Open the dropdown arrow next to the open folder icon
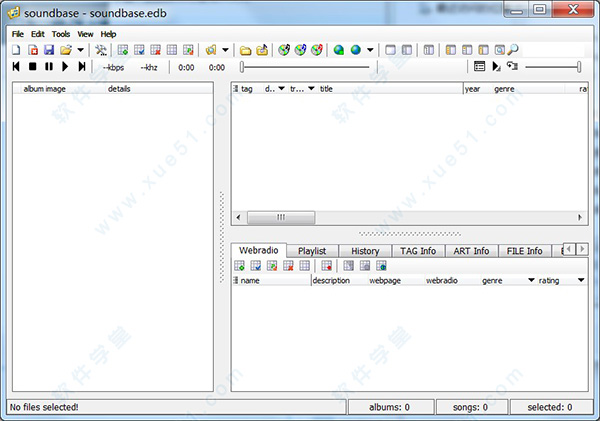 pos(80,50)
